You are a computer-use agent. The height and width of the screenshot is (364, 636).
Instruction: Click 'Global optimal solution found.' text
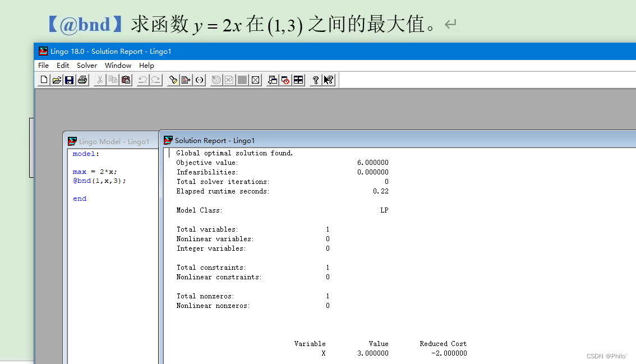click(234, 153)
